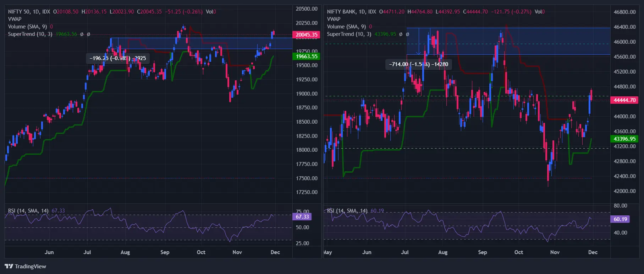Click Nov on the NIFTY 50 time axis
This screenshot has width=644, height=274.
pos(237,252)
